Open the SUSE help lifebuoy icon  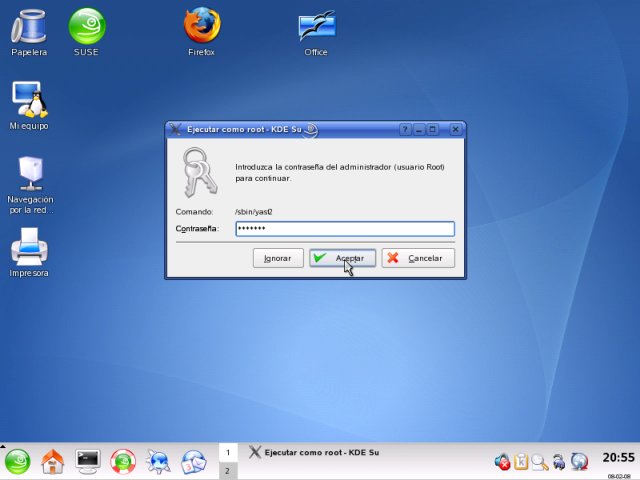[123, 462]
